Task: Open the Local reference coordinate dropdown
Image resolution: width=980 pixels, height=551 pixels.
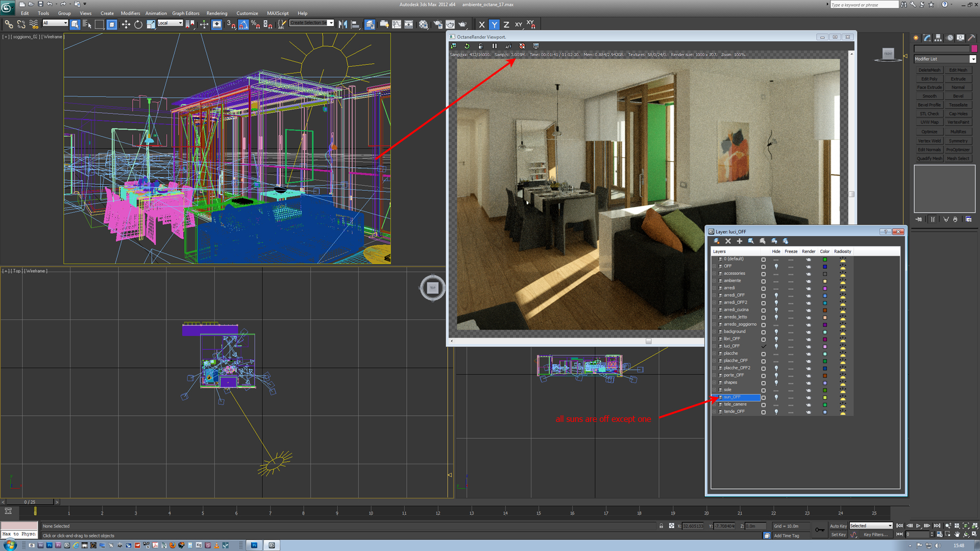Action: (180, 23)
